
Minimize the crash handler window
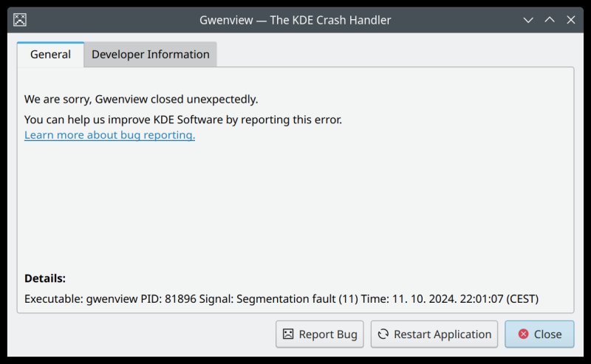point(528,20)
